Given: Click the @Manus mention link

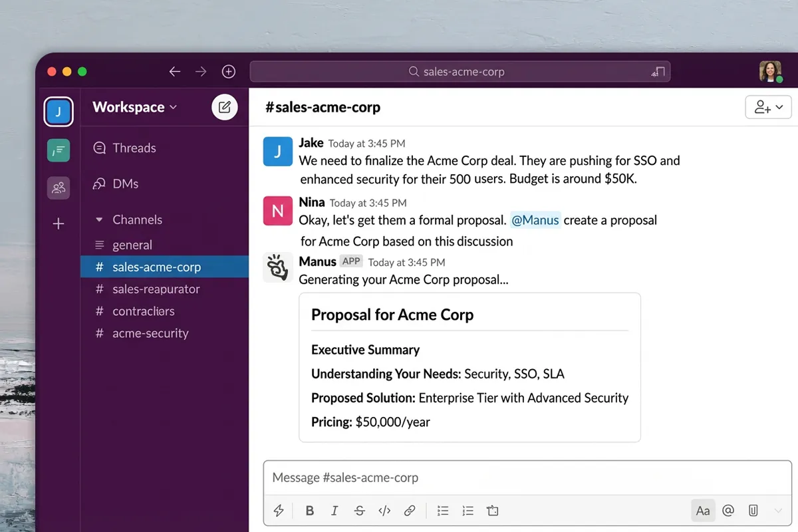Looking at the screenshot, I should (x=535, y=220).
